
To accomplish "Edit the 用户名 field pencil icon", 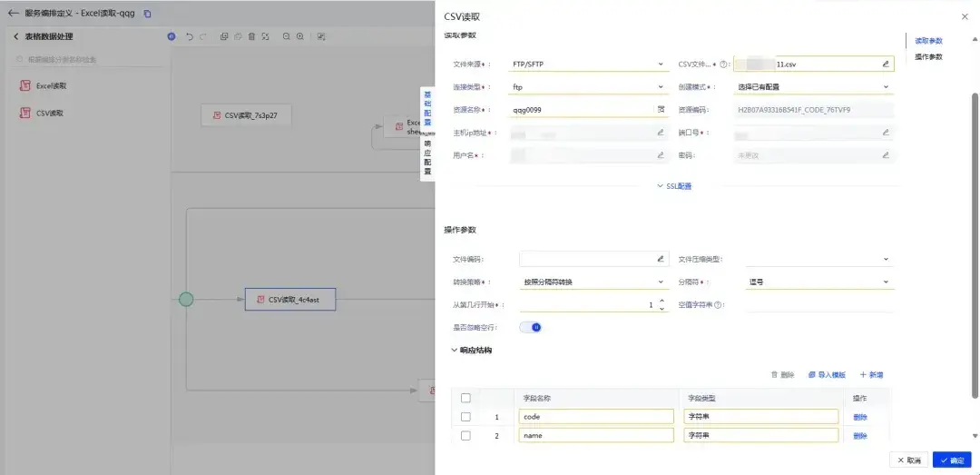I will (x=661, y=155).
